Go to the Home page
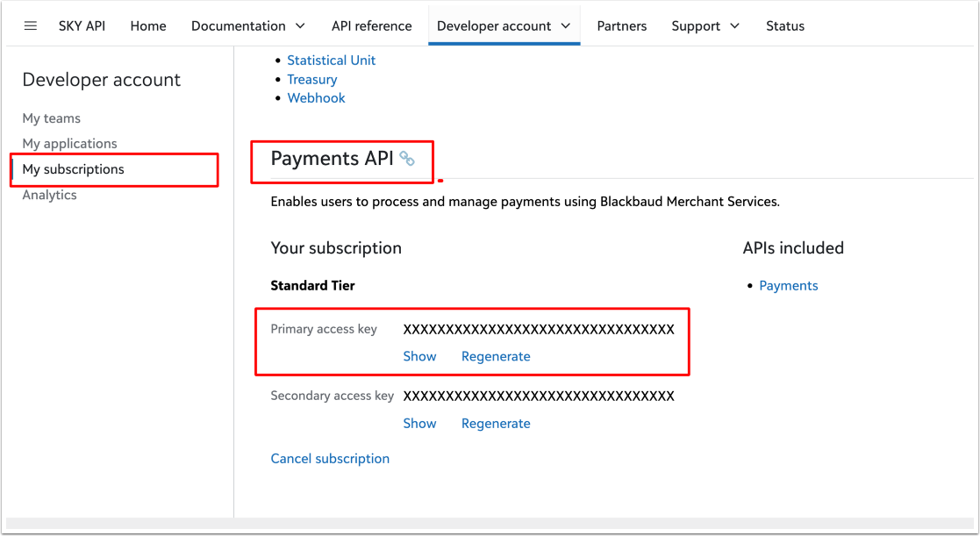Viewport: 980px width, 536px height. [148, 25]
